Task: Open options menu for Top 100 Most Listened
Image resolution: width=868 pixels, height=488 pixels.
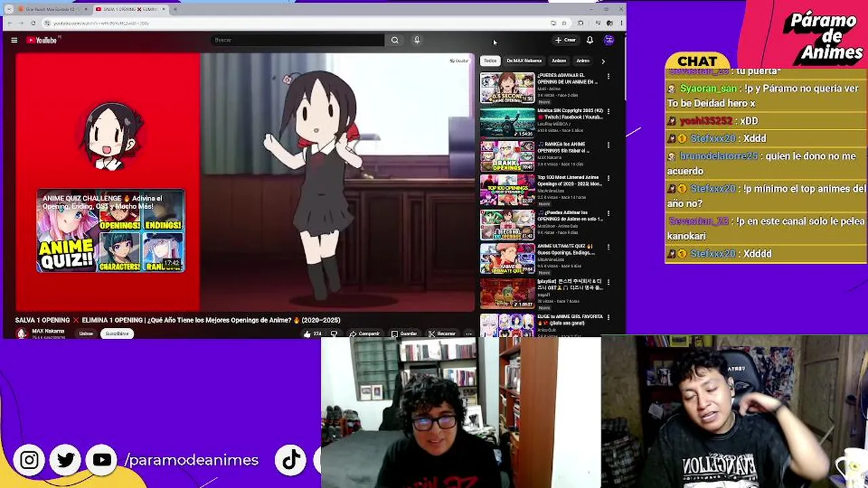Action: click(608, 179)
